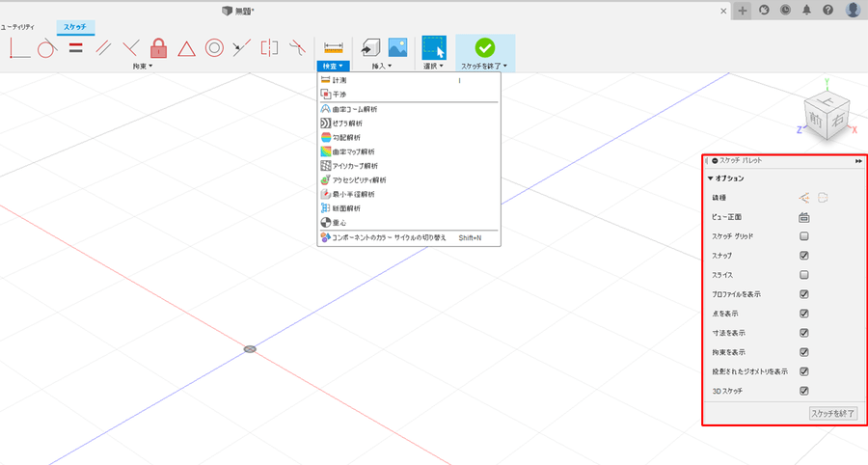This screenshot has width=868, height=465.
Task: Uncheck 寸法を表示 checkbox
Action: point(804,333)
